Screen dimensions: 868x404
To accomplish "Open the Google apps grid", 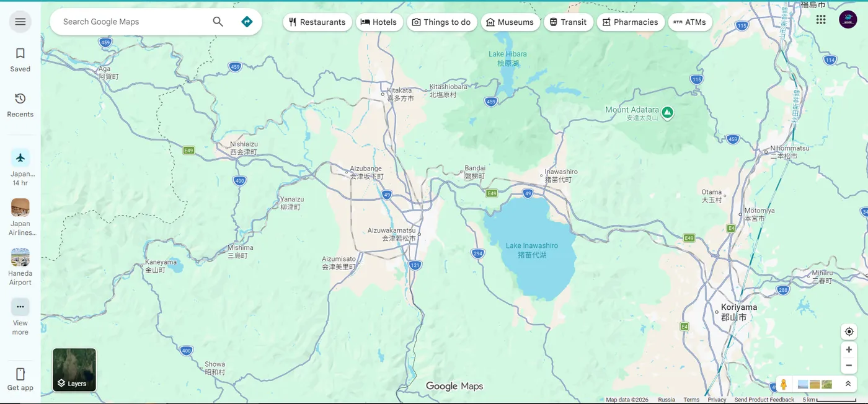I will click(821, 20).
